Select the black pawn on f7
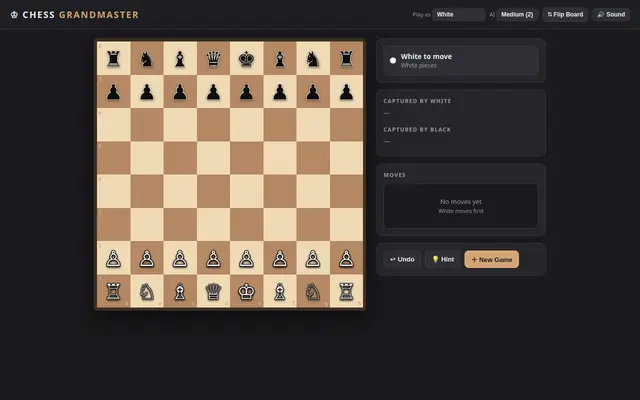Screen dimensions: 640x400 click(280, 92)
